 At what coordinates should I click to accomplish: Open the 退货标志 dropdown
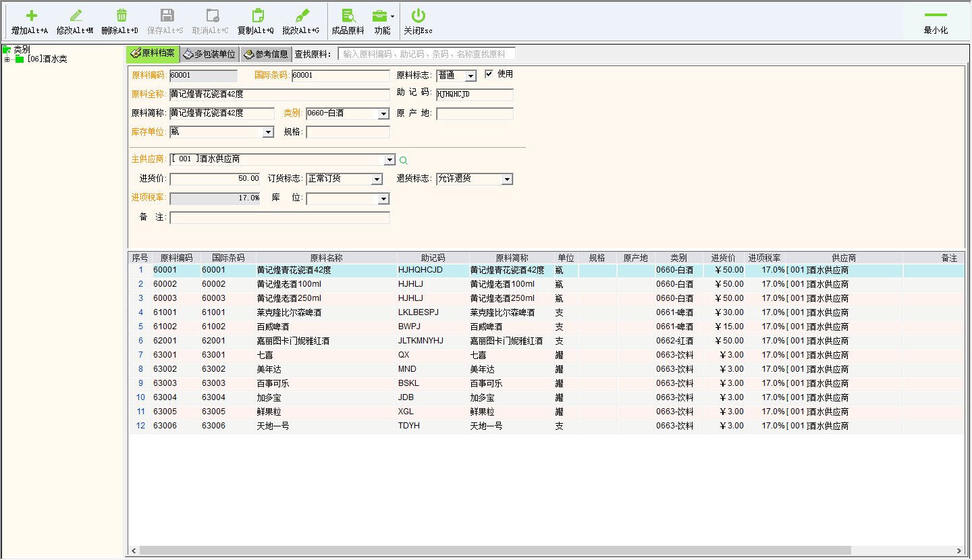coord(507,179)
